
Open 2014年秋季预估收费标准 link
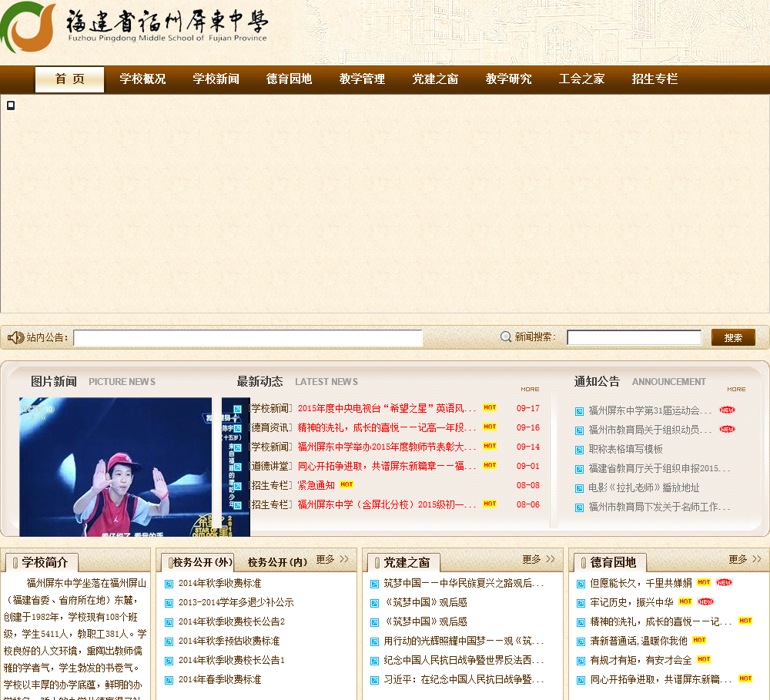229,641
